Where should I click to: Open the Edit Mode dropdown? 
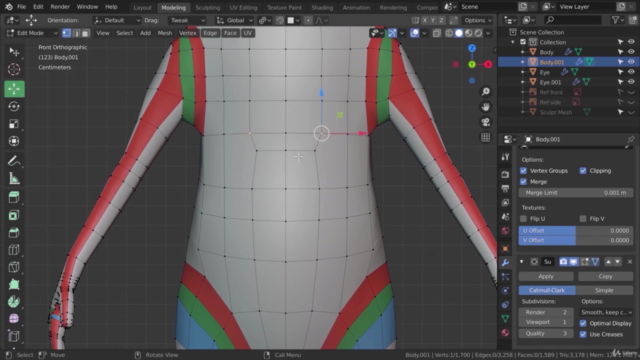coord(32,33)
